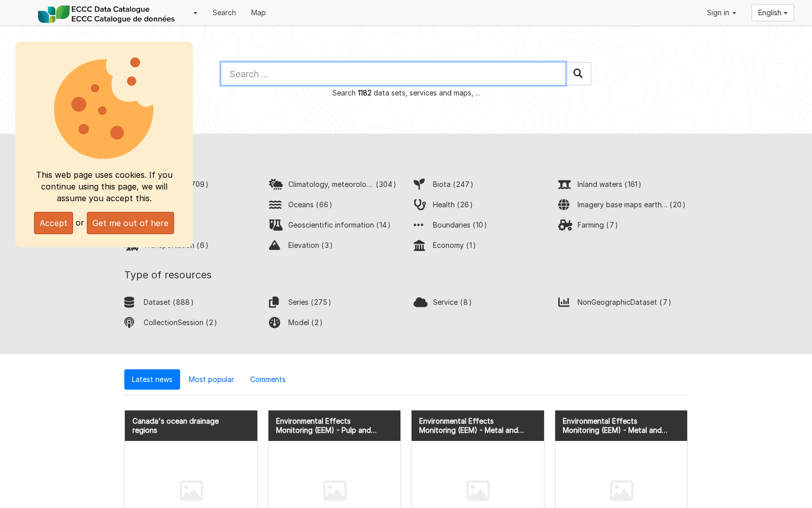Viewport: 812px width, 508px height.
Task: Filter by Model (2) resource type
Action: pyautogui.click(x=305, y=323)
